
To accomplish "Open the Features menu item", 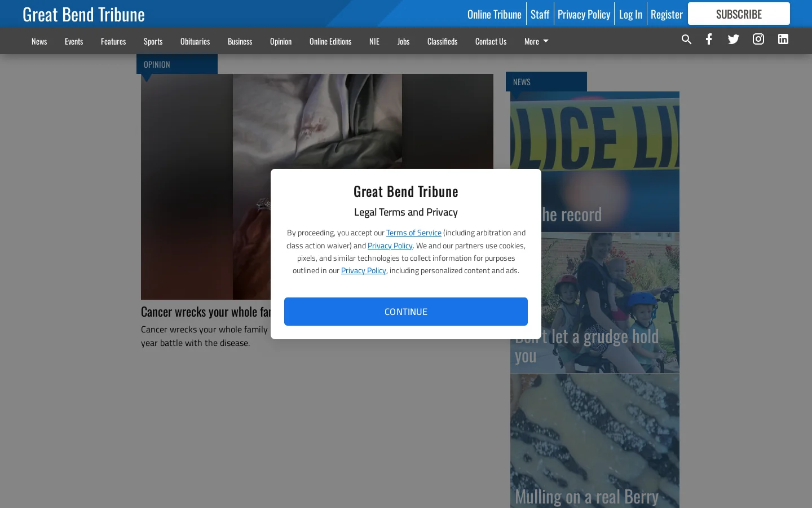I will pyautogui.click(x=113, y=41).
